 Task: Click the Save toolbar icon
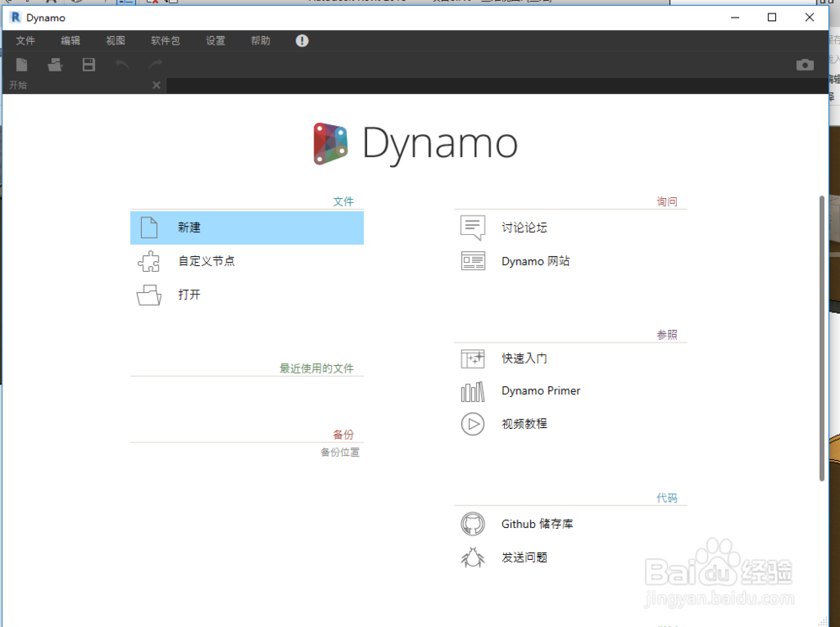(88, 65)
